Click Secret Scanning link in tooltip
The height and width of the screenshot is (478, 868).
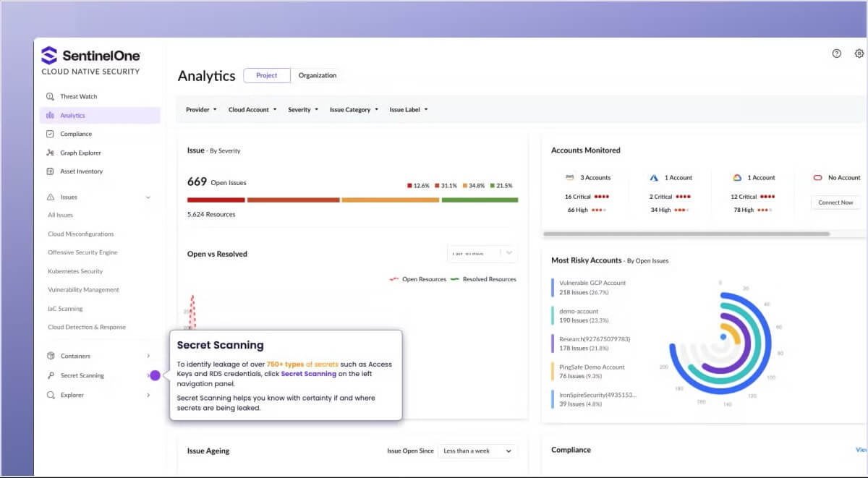click(x=308, y=374)
